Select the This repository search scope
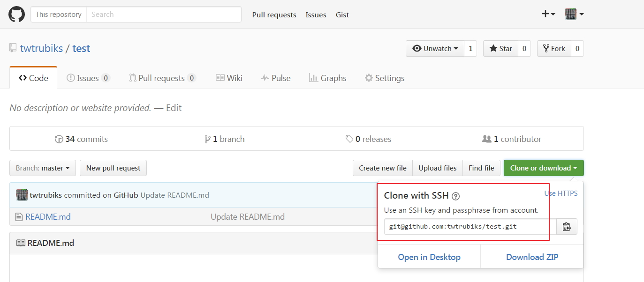 pyautogui.click(x=59, y=15)
